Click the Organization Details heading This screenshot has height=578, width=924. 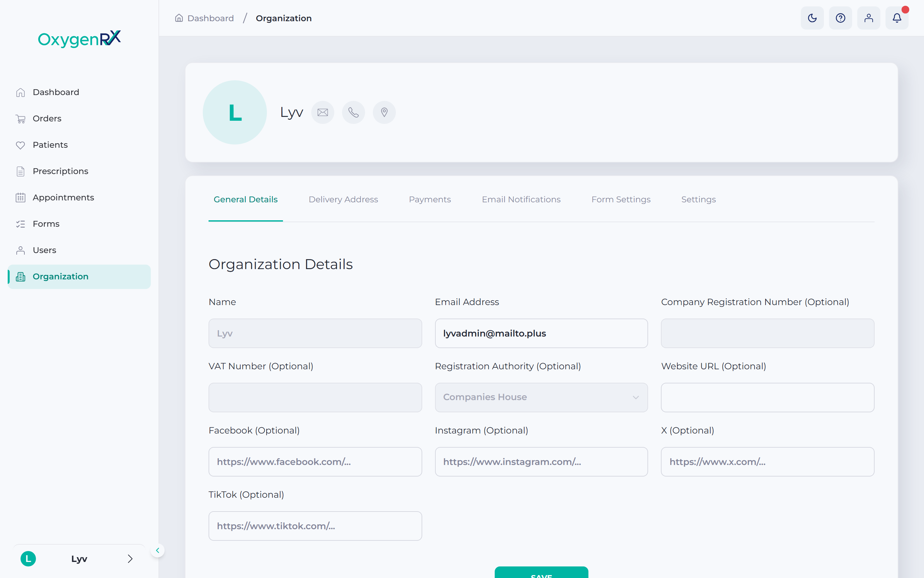[x=281, y=264]
